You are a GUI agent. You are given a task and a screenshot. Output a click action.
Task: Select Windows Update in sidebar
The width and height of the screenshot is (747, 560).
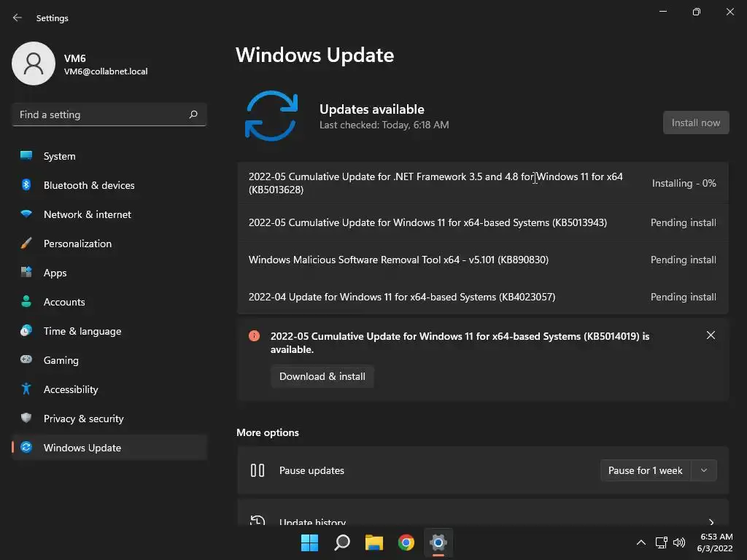point(109,448)
